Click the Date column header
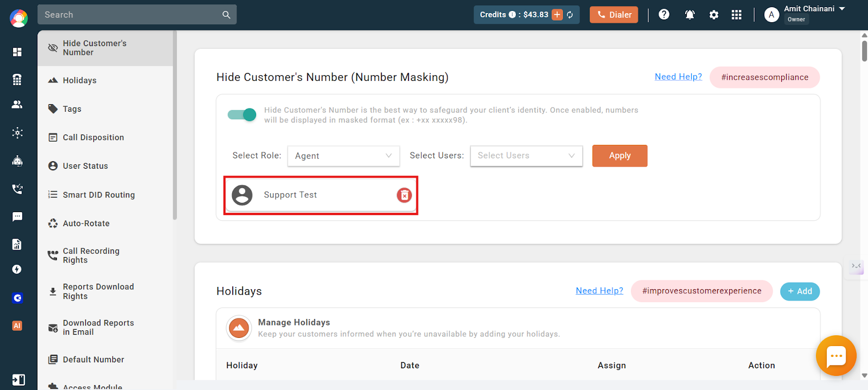Viewport: 868px width, 390px height. (x=410, y=366)
